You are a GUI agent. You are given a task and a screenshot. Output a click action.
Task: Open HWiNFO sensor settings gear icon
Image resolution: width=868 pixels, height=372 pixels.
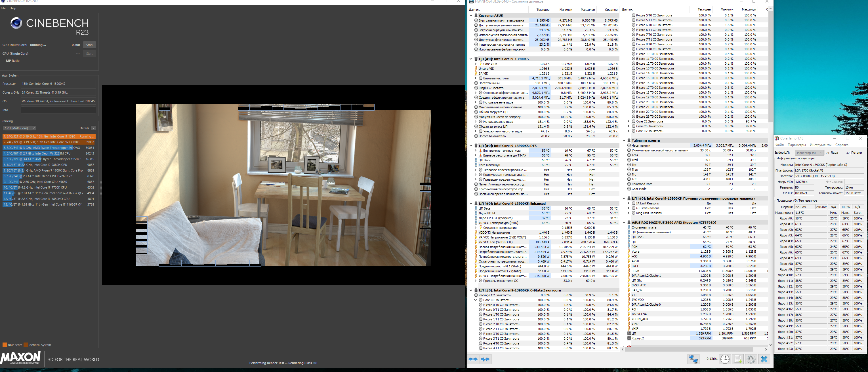(x=751, y=359)
